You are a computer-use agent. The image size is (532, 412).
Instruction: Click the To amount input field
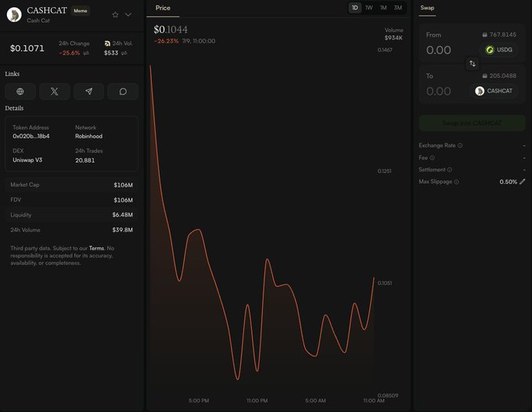pos(439,91)
